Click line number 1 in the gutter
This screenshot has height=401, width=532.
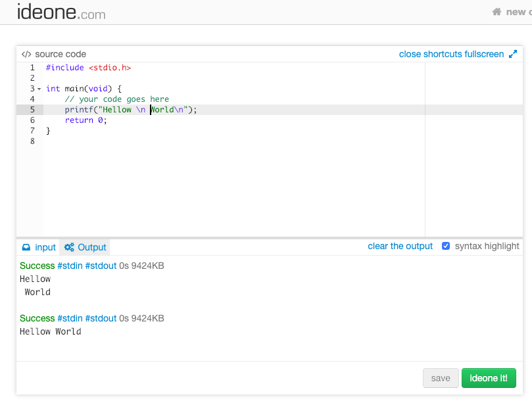(x=32, y=68)
